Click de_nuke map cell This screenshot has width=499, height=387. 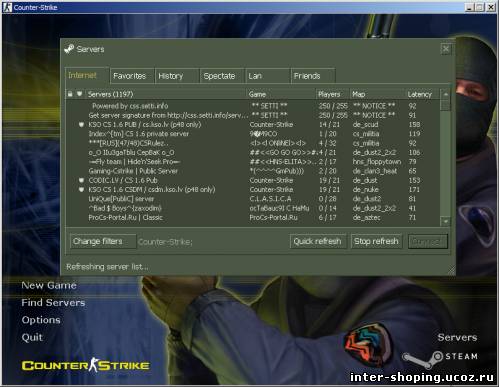point(365,190)
